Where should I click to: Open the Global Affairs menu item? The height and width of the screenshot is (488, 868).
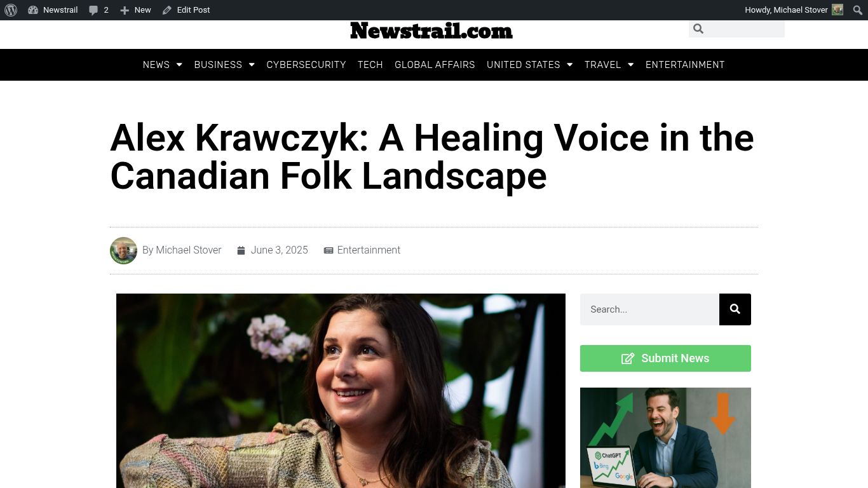(435, 65)
